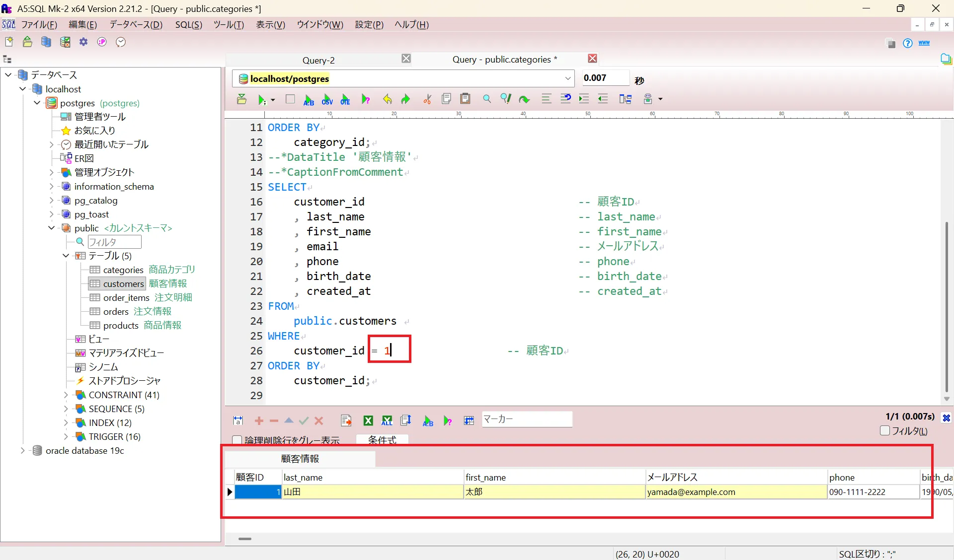Click the SQL editor vertical scrollbar
This screenshot has width=954, height=560.
pos(947,308)
